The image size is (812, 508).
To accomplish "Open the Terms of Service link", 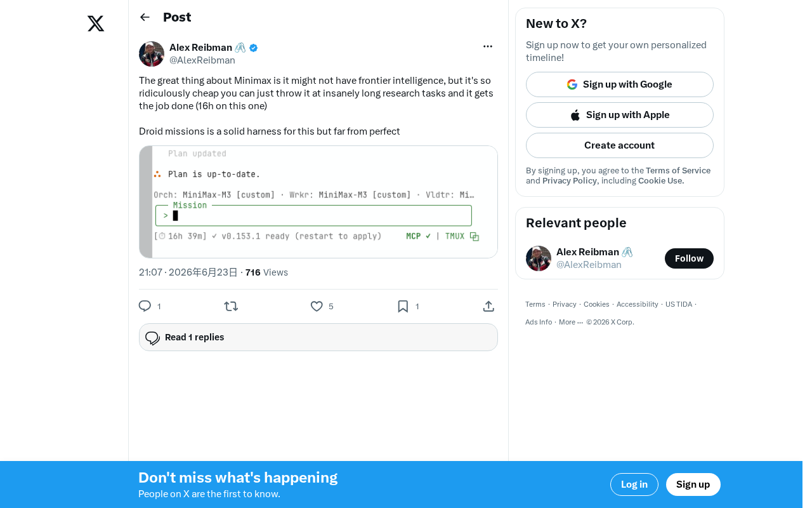I will (678, 171).
